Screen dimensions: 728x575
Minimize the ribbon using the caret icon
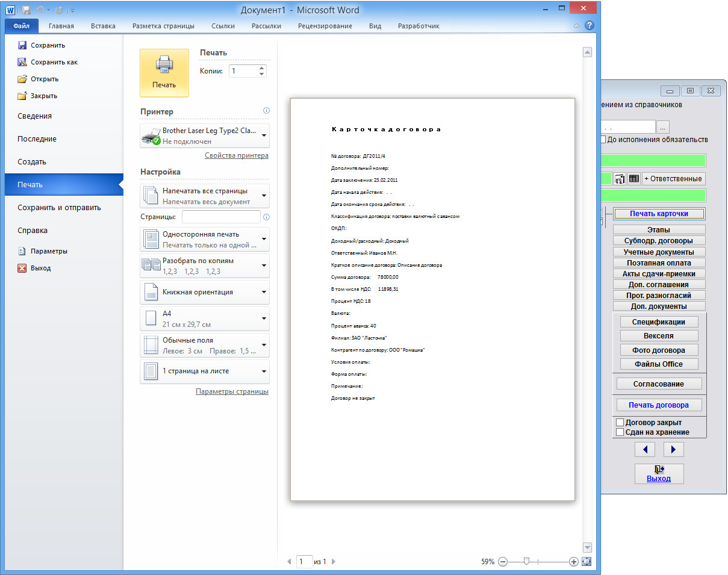point(577,26)
